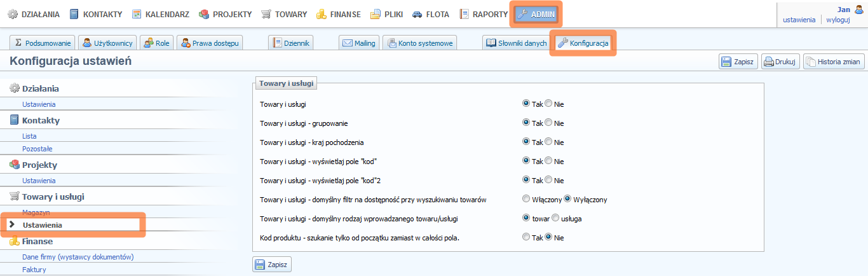The image size is (868, 276).
Task: Click the Drukuj printer button
Action: click(780, 62)
